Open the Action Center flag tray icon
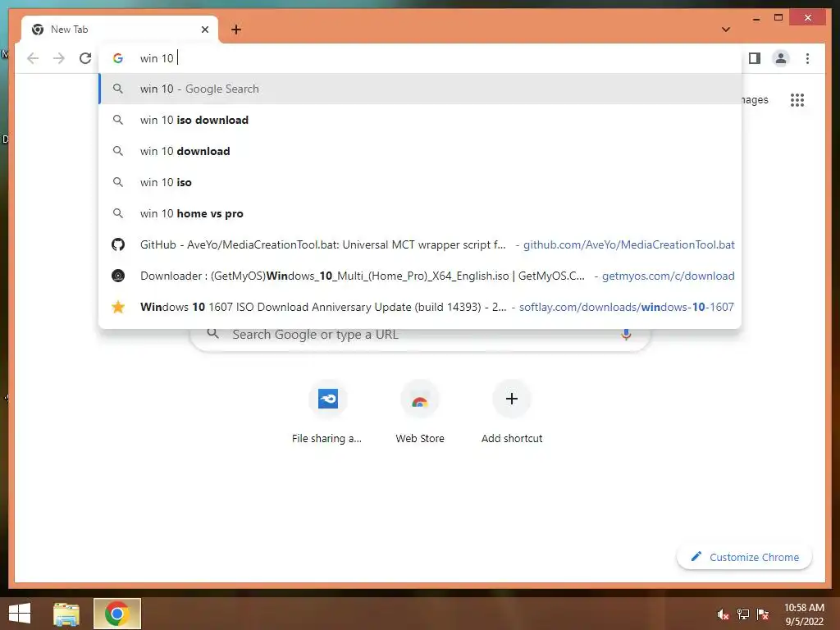 tap(763, 614)
